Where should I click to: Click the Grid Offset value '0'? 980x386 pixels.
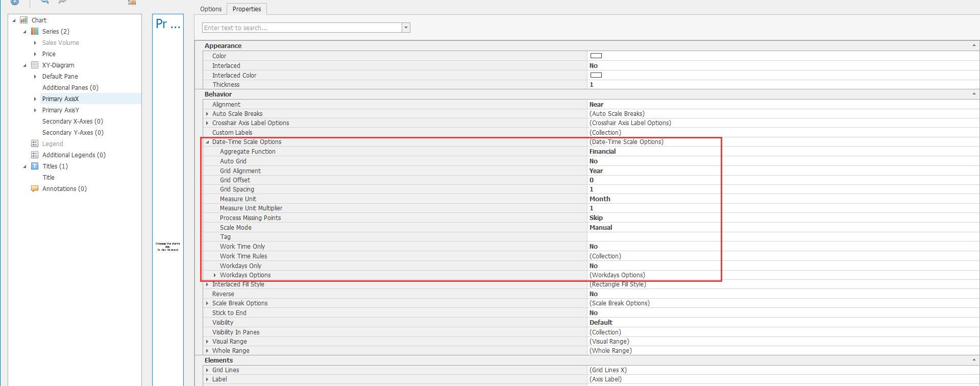coord(592,180)
